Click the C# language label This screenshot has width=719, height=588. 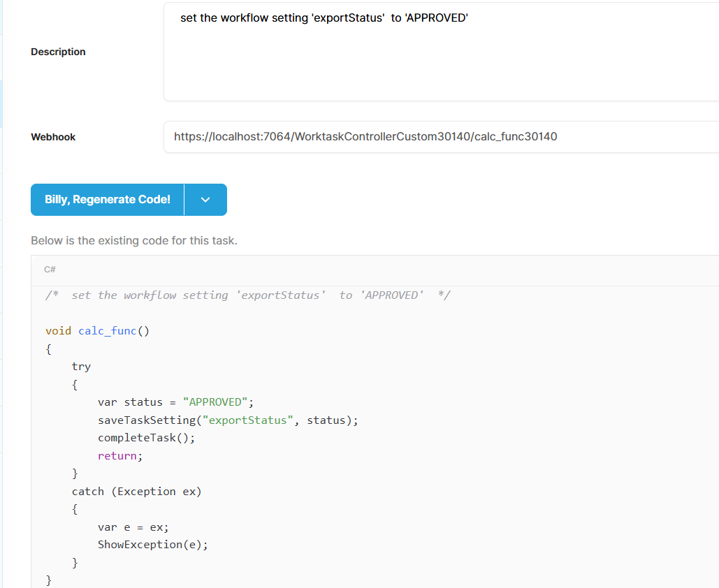click(50, 270)
